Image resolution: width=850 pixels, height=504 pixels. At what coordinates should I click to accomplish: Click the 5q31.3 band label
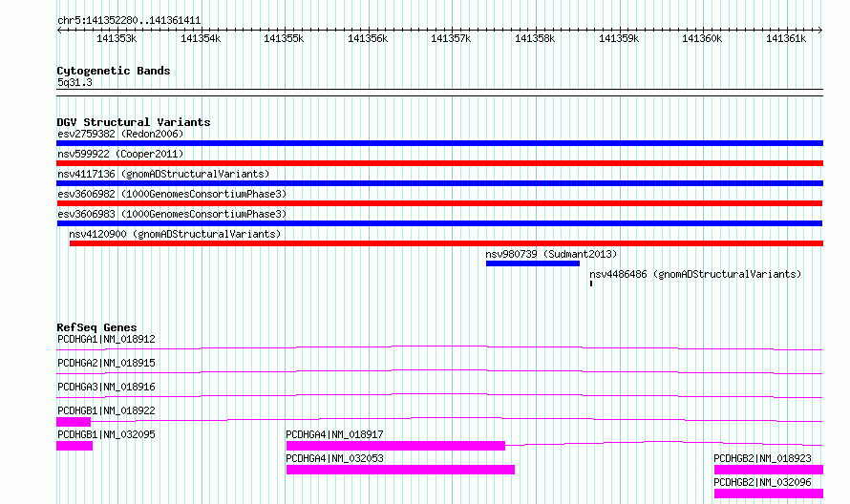tap(74, 82)
